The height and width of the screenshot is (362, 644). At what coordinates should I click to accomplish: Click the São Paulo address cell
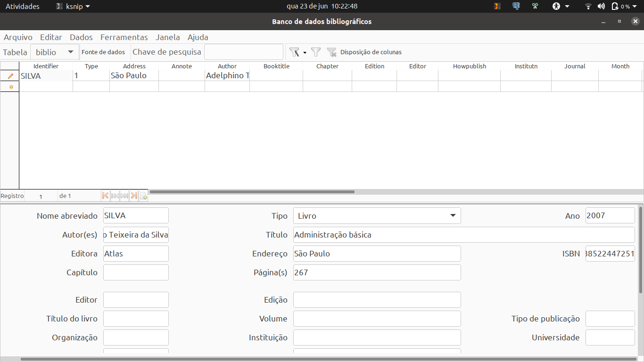[x=134, y=75]
